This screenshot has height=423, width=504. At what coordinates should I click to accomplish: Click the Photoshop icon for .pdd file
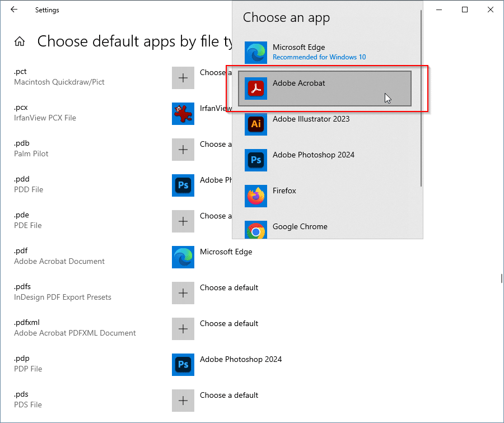(183, 185)
